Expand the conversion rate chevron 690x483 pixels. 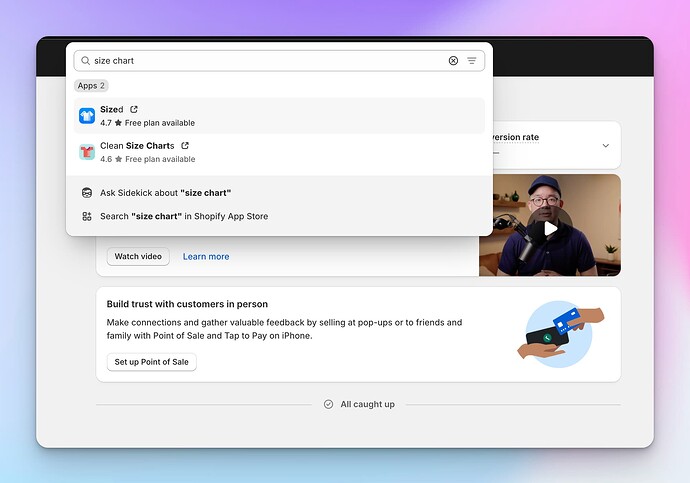click(x=606, y=146)
